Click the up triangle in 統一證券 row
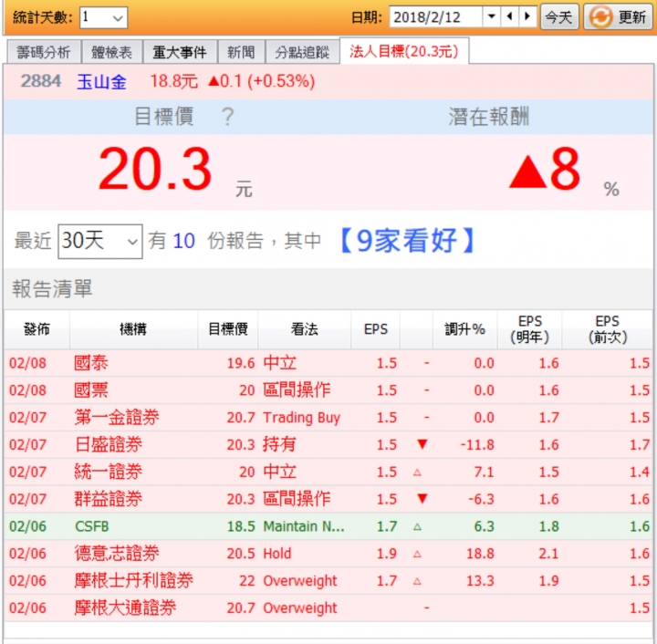 (417, 473)
